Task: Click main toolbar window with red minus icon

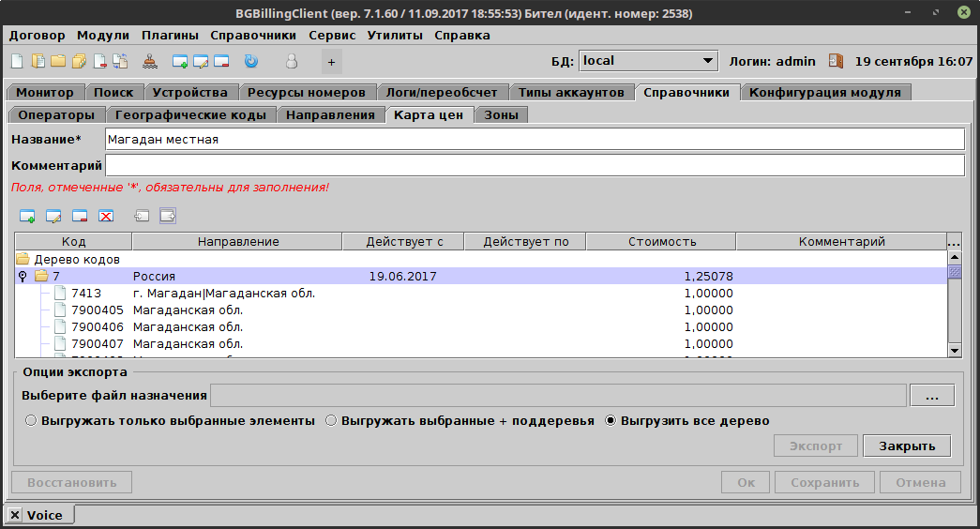Action: (x=221, y=61)
